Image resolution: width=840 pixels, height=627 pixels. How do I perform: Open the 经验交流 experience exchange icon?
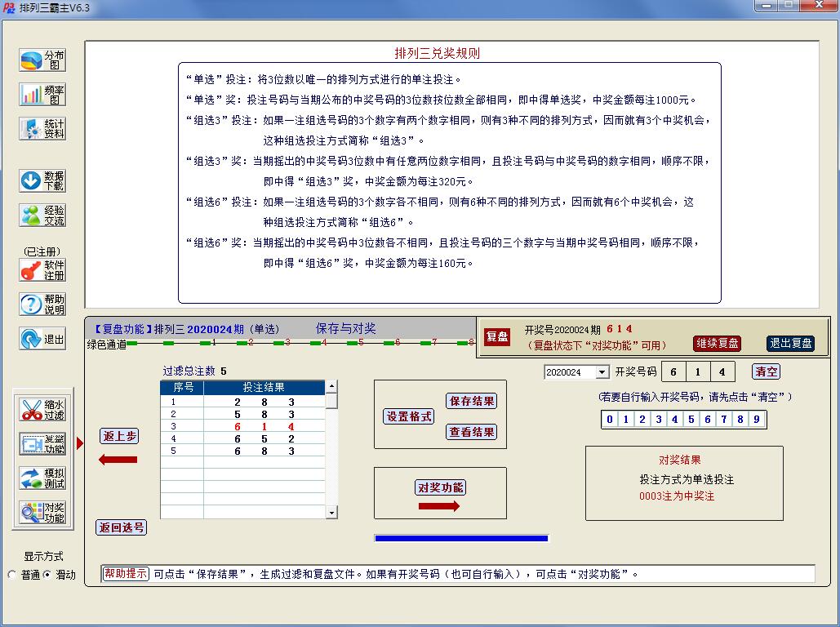(42, 216)
